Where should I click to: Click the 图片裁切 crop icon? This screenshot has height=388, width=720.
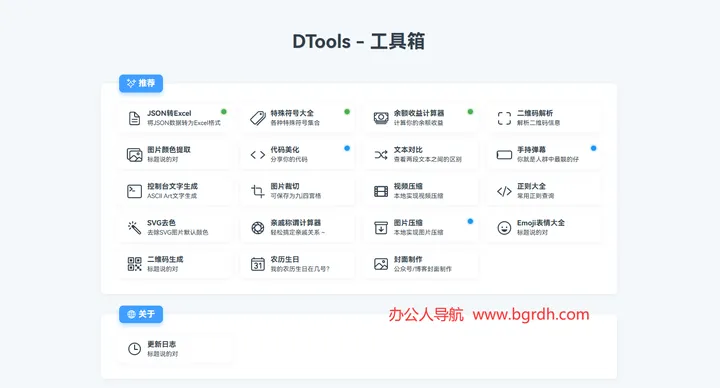point(258,191)
